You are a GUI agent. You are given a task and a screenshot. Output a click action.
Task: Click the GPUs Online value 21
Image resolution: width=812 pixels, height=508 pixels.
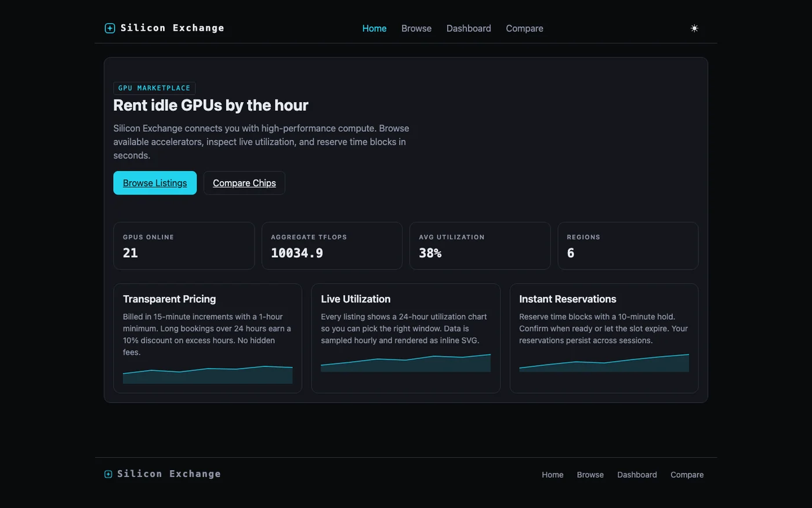tap(130, 253)
